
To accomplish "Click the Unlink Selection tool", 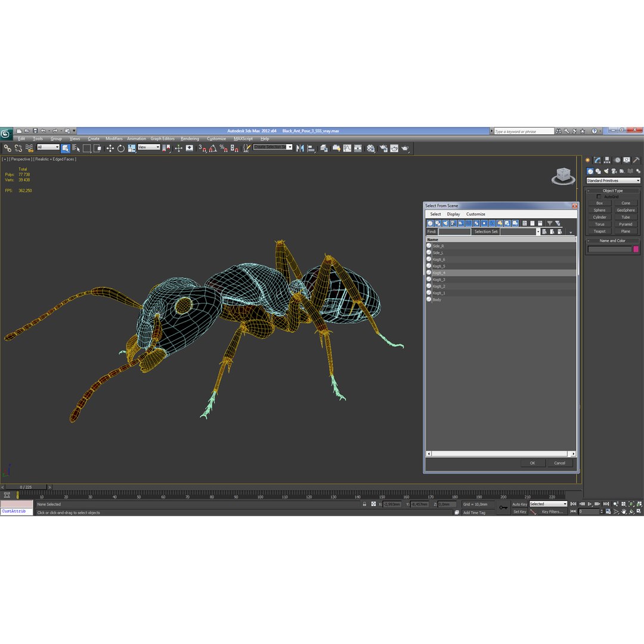I will pyautogui.click(x=18, y=148).
